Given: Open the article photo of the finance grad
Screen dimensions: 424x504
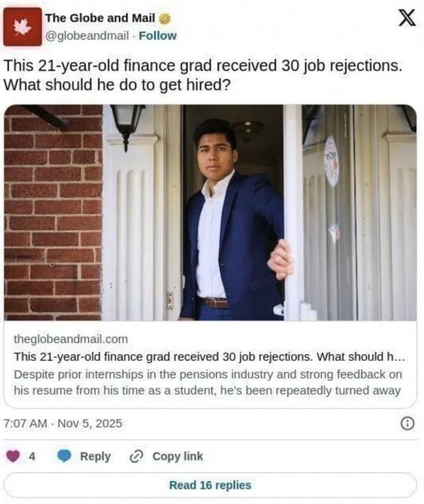Looking at the screenshot, I should point(210,212).
